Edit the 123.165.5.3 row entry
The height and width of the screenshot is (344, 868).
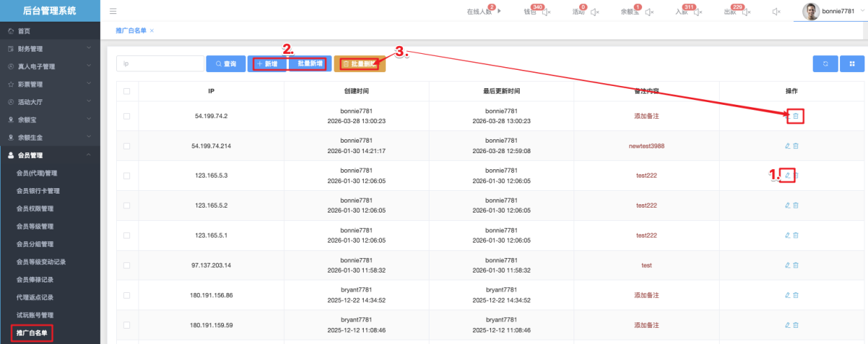pos(788,175)
